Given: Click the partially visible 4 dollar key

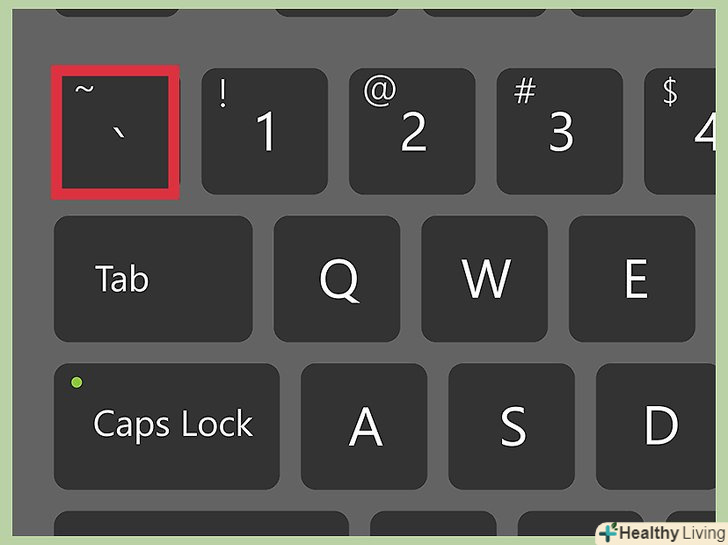Looking at the screenshot, I should click(x=680, y=131).
